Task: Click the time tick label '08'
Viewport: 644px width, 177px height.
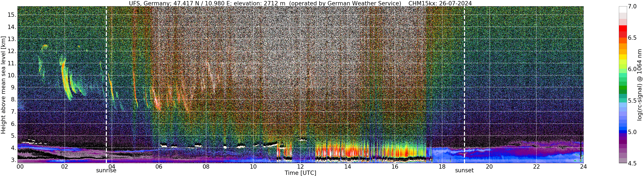Action: click(x=206, y=166)
